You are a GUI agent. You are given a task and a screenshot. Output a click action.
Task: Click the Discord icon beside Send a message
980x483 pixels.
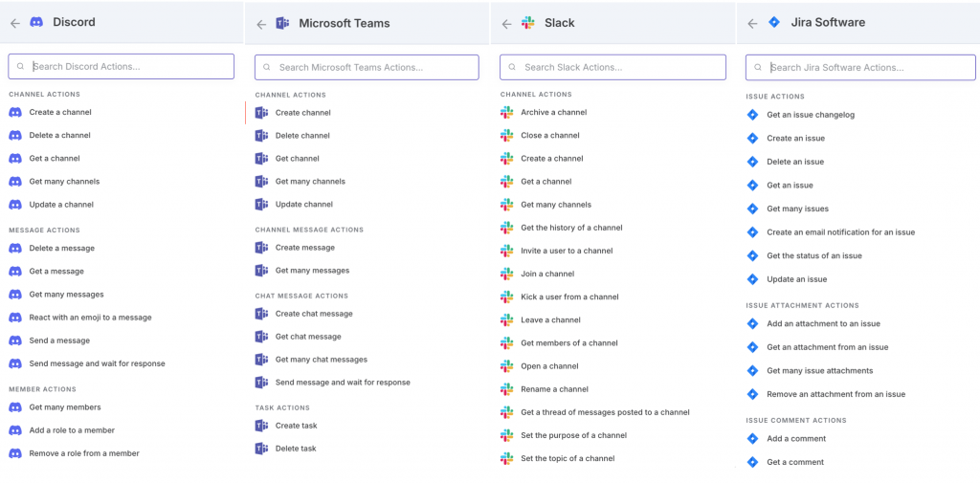point(15,340)
